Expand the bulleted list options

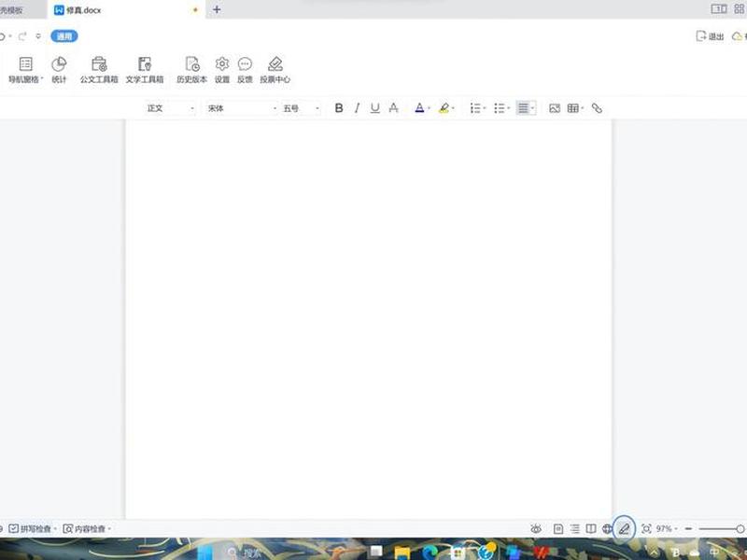coord(509,108)
